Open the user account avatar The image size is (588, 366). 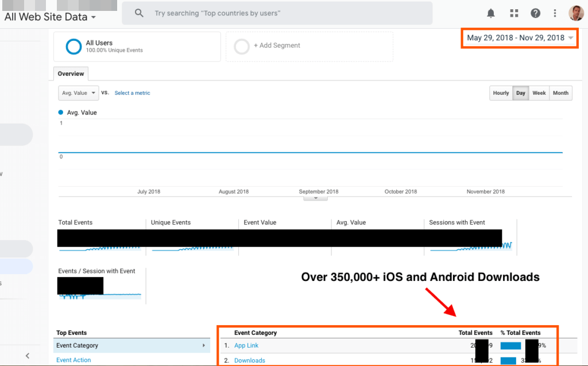tap(576, 13)
